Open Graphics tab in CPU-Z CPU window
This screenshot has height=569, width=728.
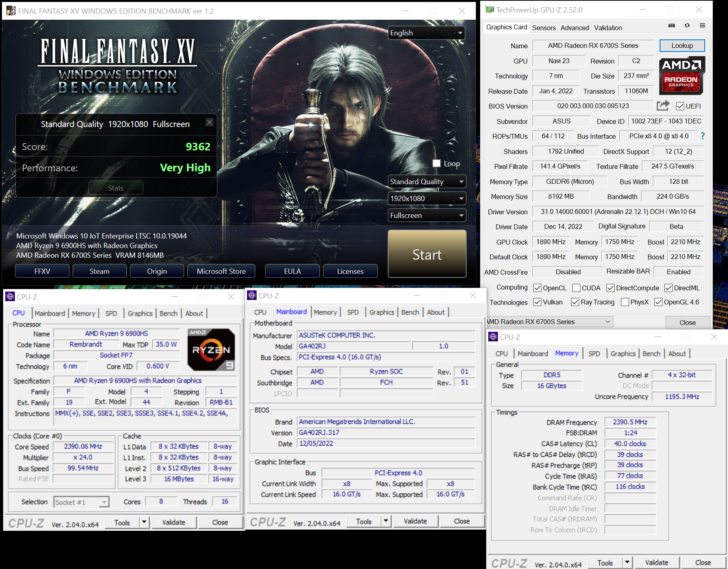[140, 313]
